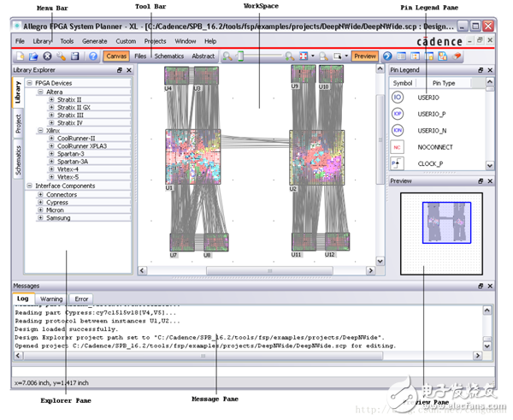Click the CLOCK_P pin symbol icon
The width and height of the screenshot is (513, 420).
(398, 163)
